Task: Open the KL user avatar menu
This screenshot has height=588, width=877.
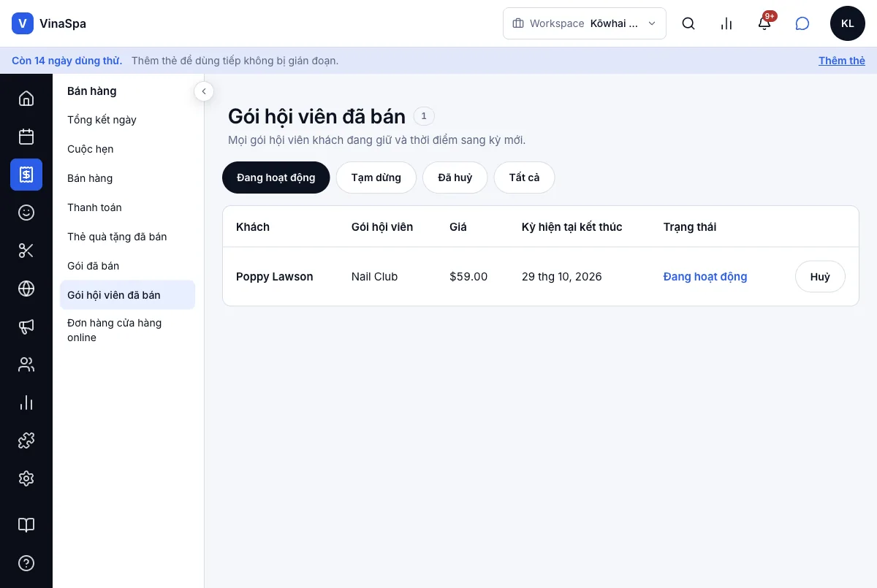Action: pyautogui.click(x=848, y=23)
